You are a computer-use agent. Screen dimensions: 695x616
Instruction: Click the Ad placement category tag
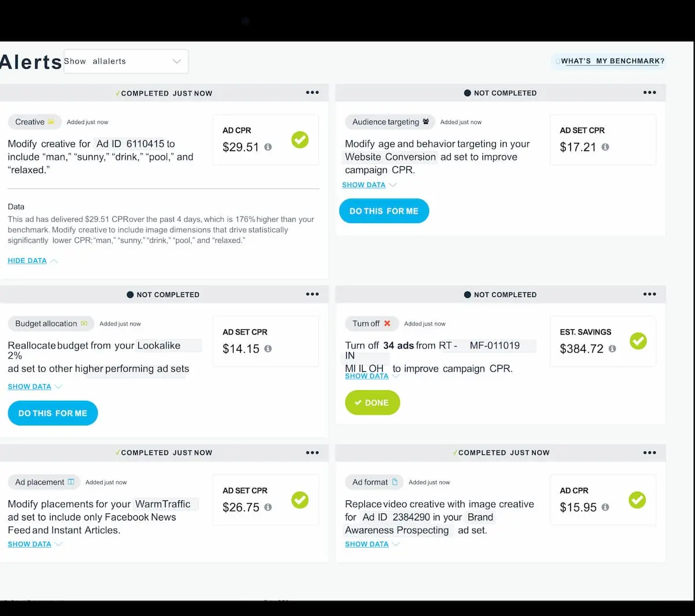tap(45, 482)
